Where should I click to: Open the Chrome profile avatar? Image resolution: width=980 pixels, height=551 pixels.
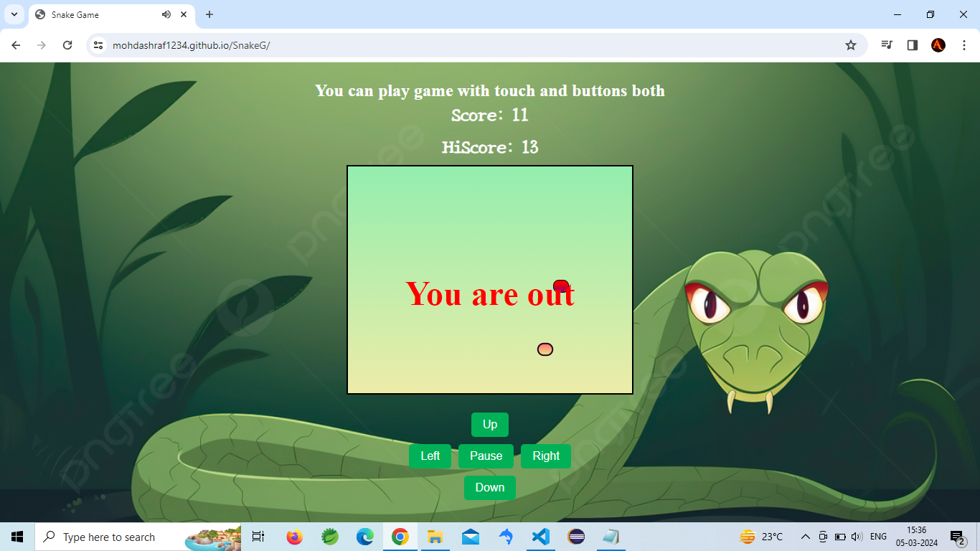[938, 44]
